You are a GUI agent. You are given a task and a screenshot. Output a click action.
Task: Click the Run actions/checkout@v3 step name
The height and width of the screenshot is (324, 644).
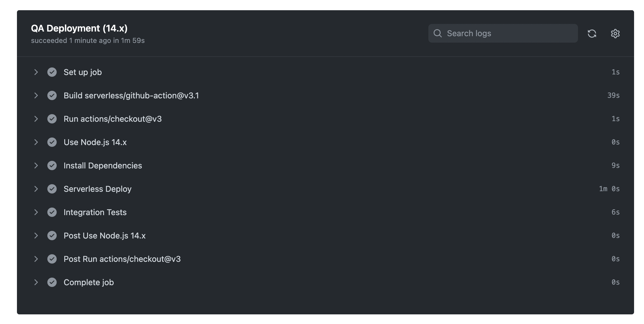pos(113,119)
